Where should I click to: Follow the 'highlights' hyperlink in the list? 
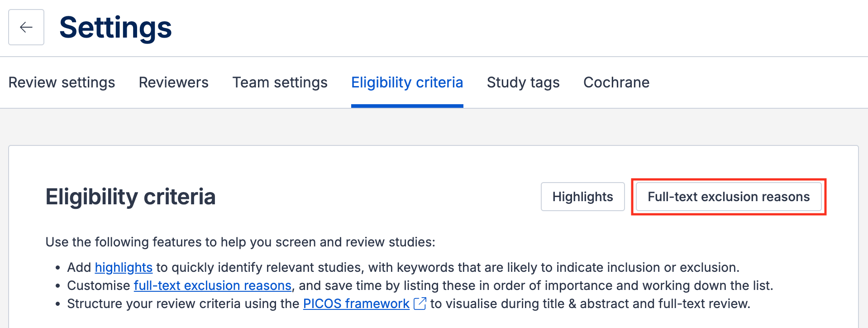click(124, 267)
